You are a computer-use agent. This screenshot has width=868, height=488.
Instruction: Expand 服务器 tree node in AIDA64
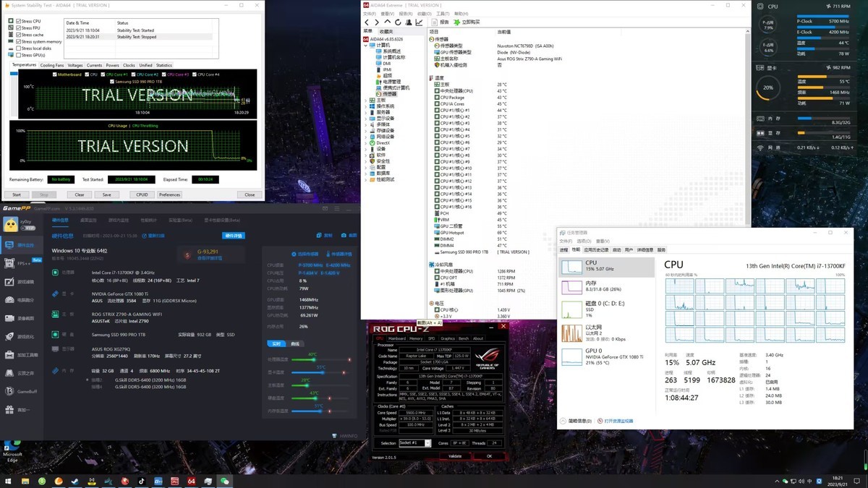click(366, 112)
